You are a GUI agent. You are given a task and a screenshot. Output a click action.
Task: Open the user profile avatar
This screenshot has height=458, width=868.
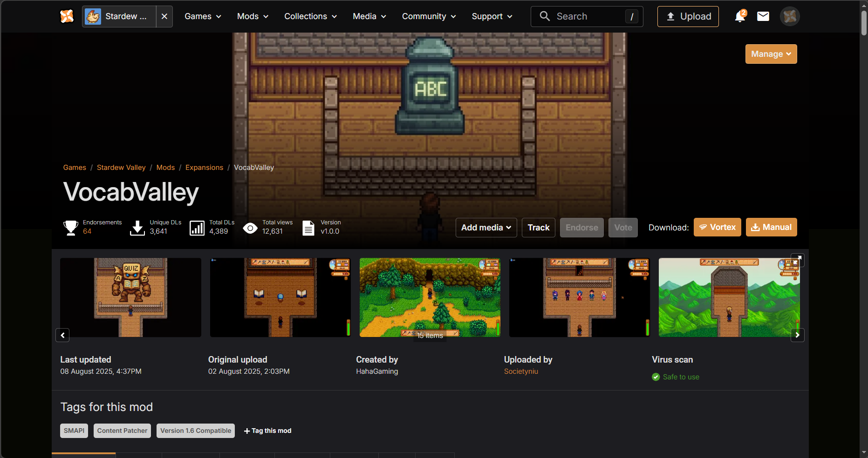click(789, 17)
